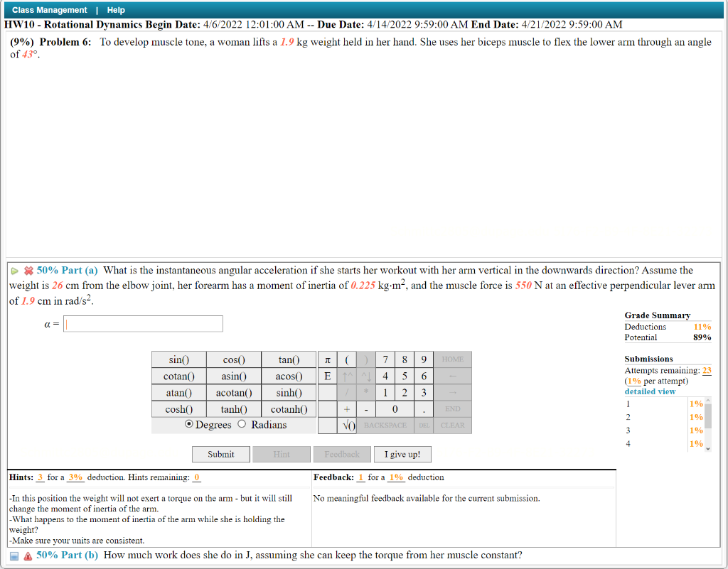The image size is (728, 569).
Task: Click the red warning triangle beside Part (b)
Action: click(x=28, y=555)
